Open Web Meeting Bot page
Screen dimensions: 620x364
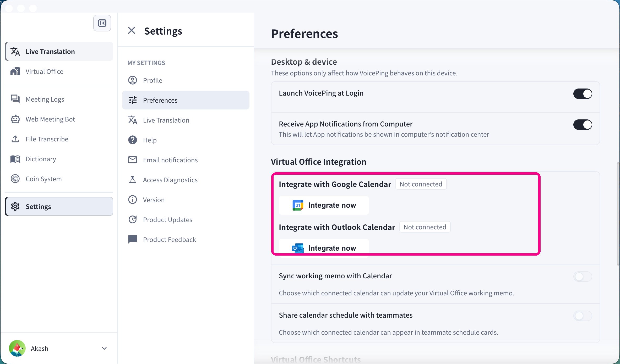pos(59,119)
